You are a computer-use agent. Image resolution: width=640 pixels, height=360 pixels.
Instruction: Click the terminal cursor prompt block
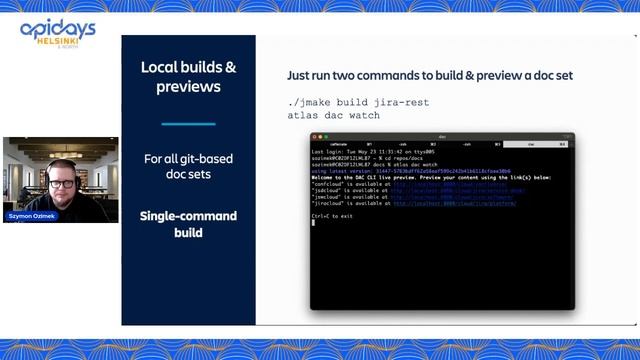tap(313, 222)
